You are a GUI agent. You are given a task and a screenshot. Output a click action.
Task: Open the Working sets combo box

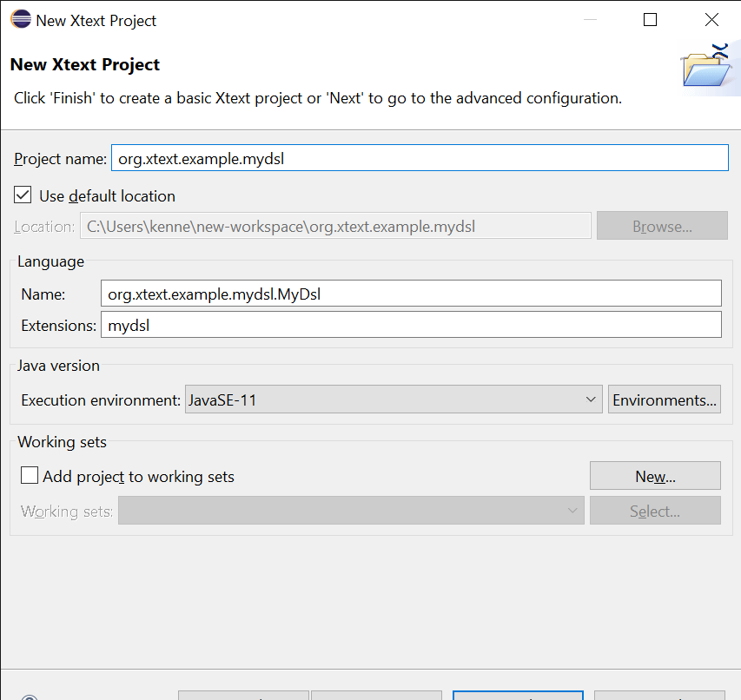351,511
